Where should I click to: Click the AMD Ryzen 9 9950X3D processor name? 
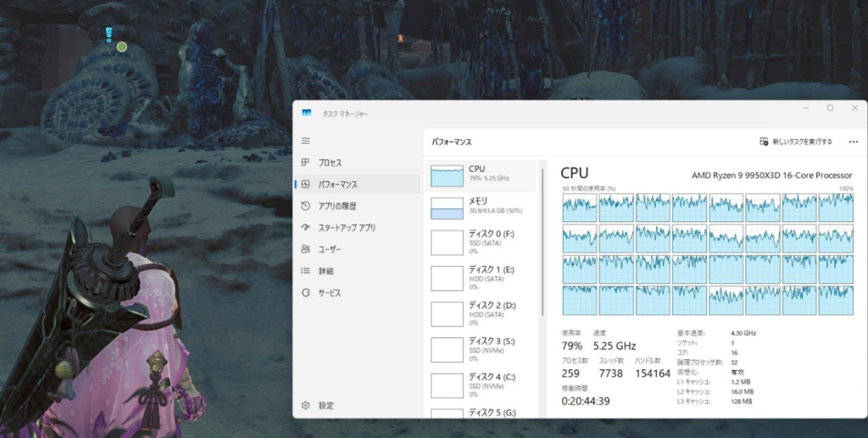tap(771, 175)
